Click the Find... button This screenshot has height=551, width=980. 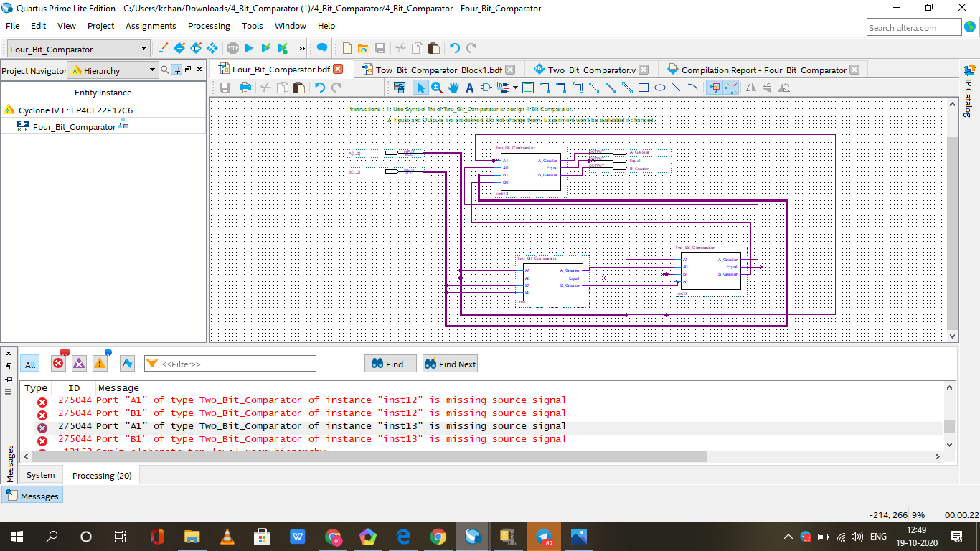coord(390,364)
